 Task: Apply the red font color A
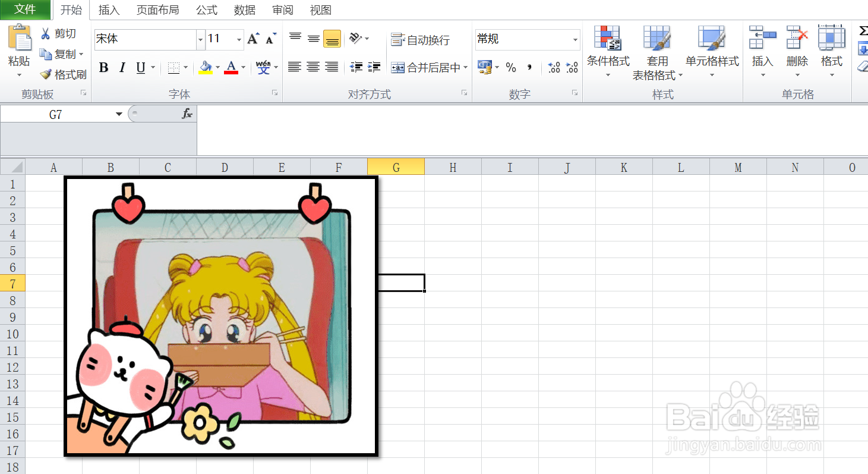232,68
